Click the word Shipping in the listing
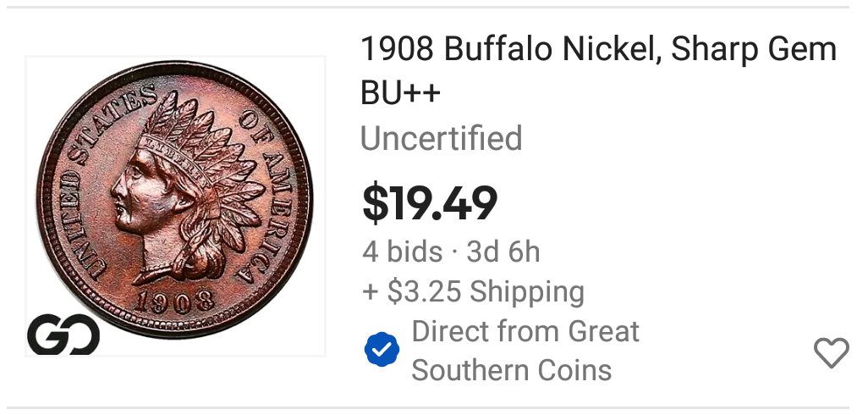 point(527,291)
